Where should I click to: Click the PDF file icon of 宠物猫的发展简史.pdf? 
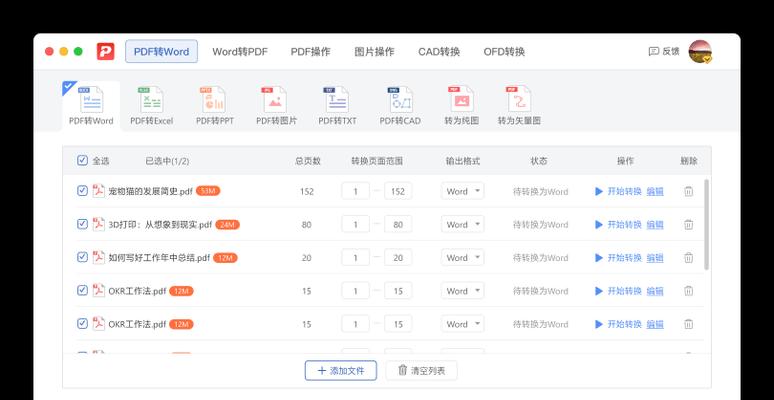pos(99,191)
